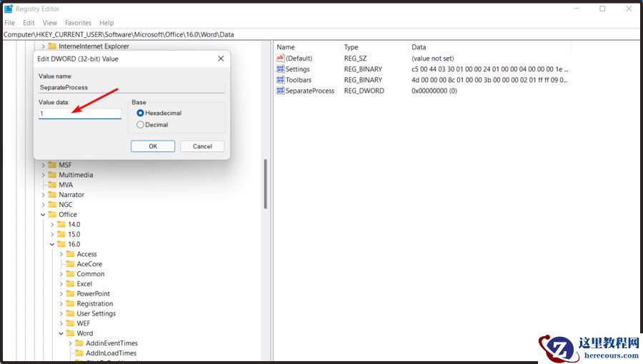Select the PowerPoint key label in tree

(93, 293)
